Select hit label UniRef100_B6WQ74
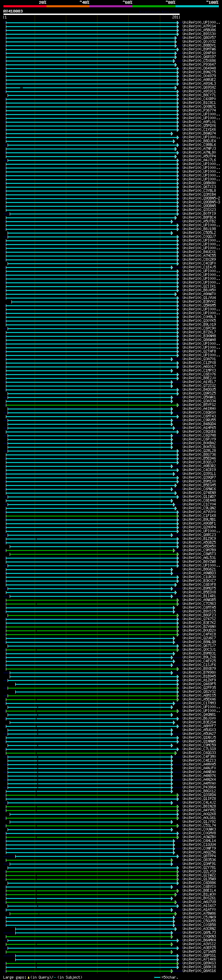 pos(199,133)
